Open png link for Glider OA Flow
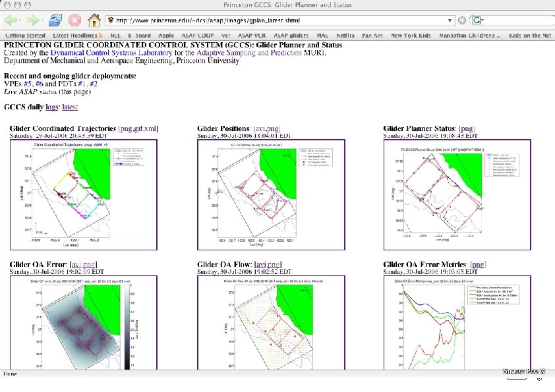Image resolution: width=555 pixels, height=392 pixels. pyautogui.click(x=274, y=264)
